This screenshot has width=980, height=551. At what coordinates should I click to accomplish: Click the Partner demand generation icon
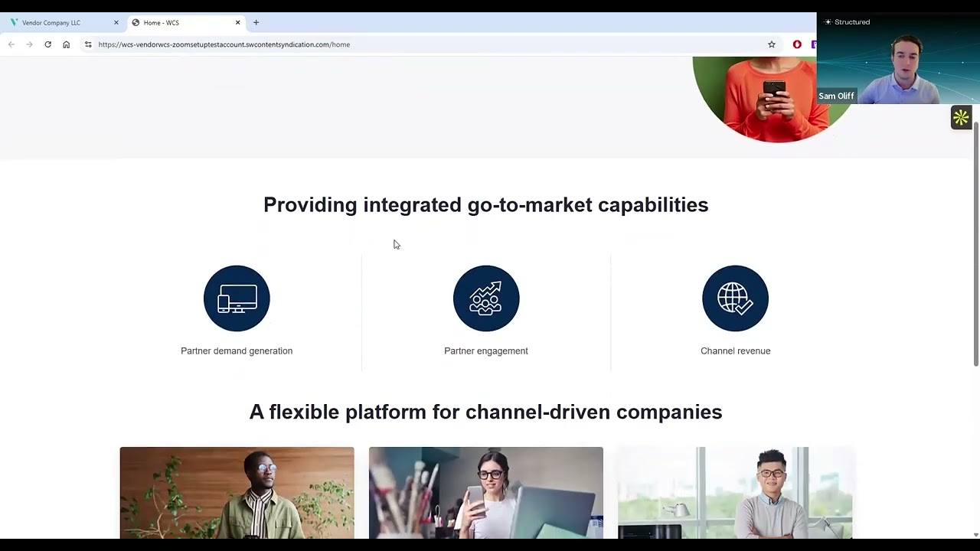click(x=237, y=298)
